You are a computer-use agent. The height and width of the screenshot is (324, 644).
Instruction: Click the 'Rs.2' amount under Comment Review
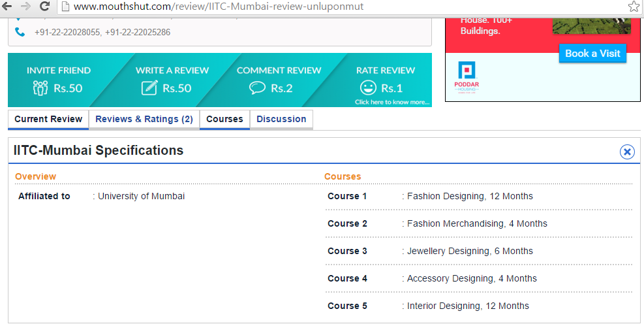(282, 88)
